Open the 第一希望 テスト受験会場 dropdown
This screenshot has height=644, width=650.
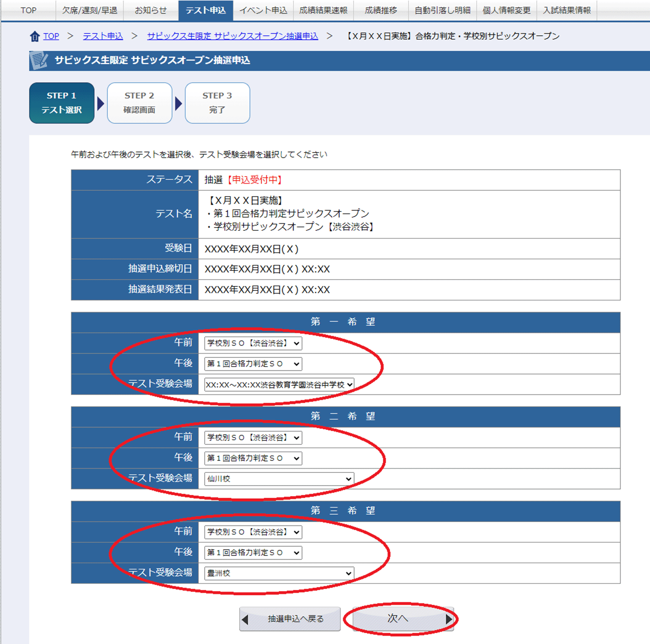pyautogui.click(x=279, y=384)
